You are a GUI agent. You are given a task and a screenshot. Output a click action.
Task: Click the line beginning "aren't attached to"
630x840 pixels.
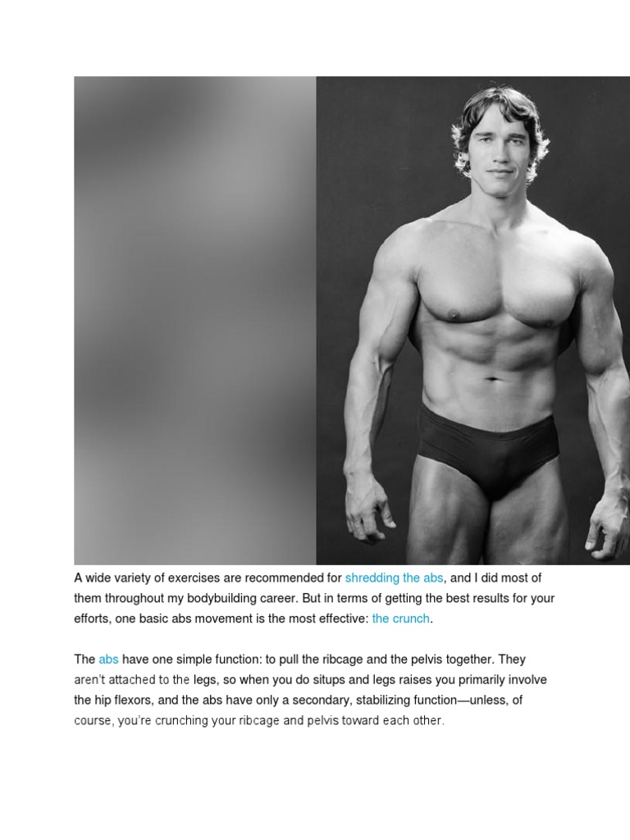(310, 680)
